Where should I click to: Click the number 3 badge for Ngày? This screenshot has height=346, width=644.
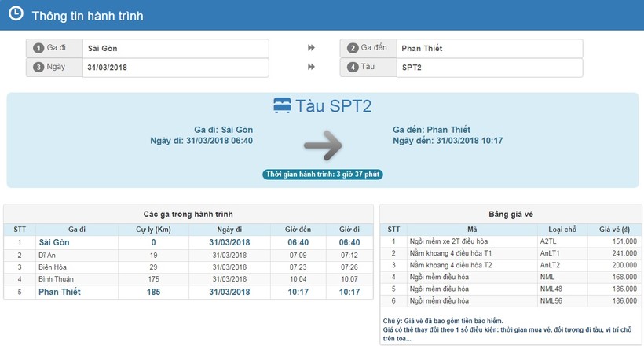pyautogui.click(x=38, y=68)
